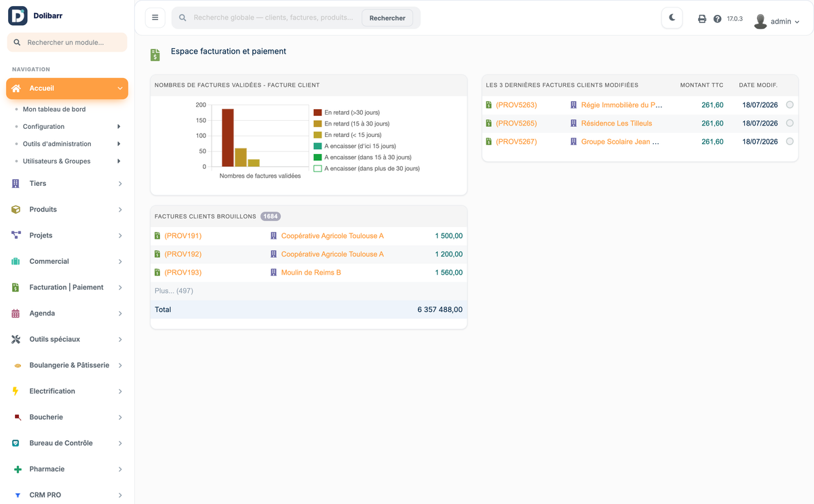This screenshot has height=504, width=814.
Task: Open draft invoice (PROV193)
Action: (182, 273)
